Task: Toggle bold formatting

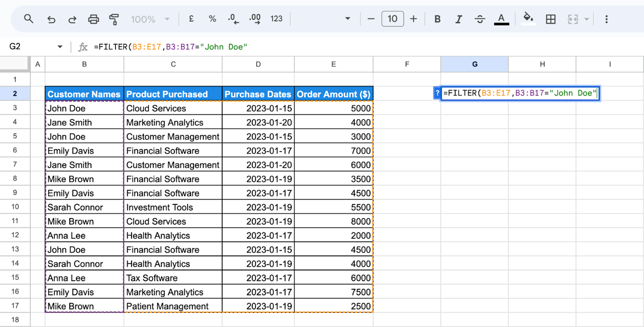Action: click(438, 19)
